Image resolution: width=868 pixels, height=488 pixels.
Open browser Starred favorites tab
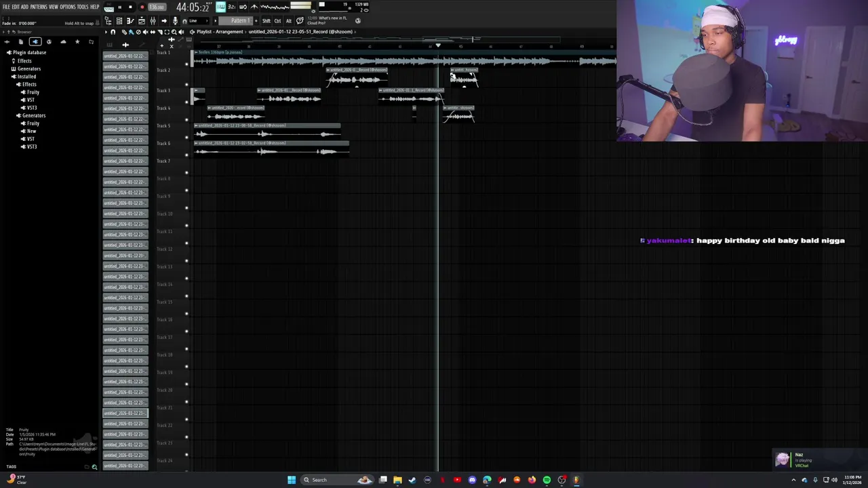[77, 41]
